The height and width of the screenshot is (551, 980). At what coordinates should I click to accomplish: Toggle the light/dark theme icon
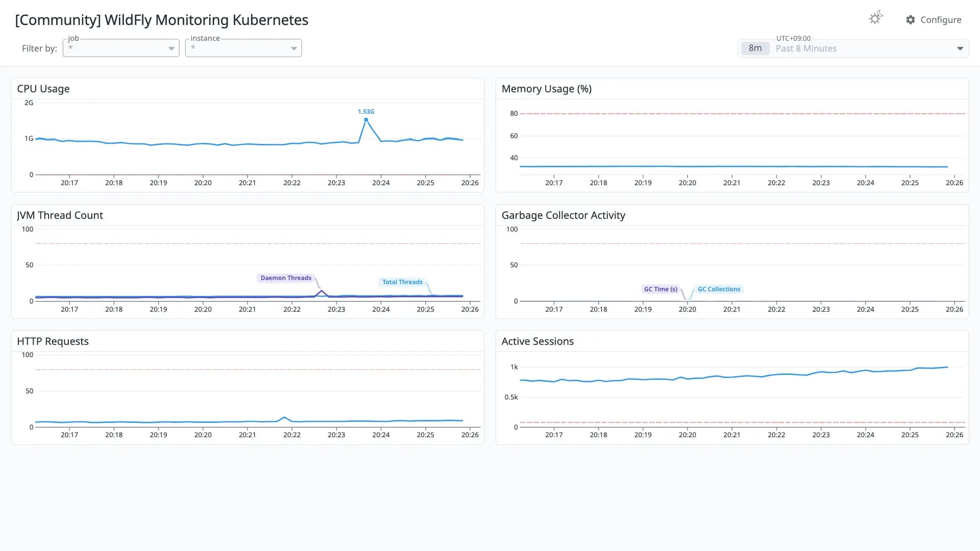876,18
